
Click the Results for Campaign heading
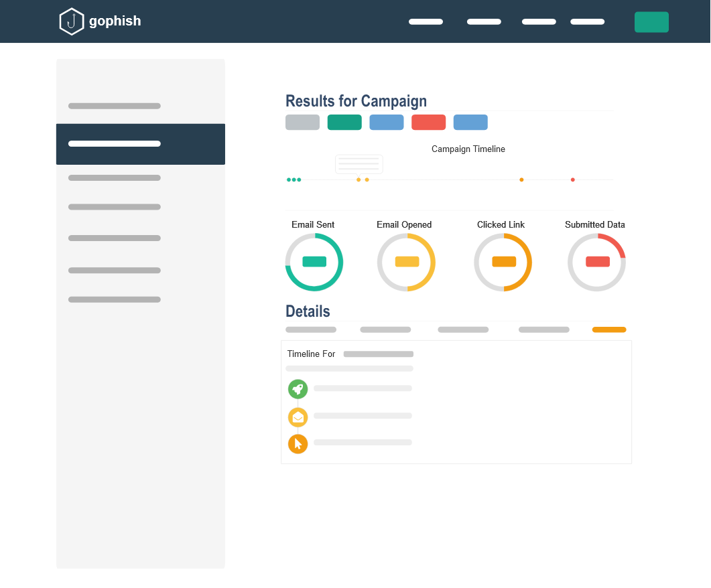[356, 101]
